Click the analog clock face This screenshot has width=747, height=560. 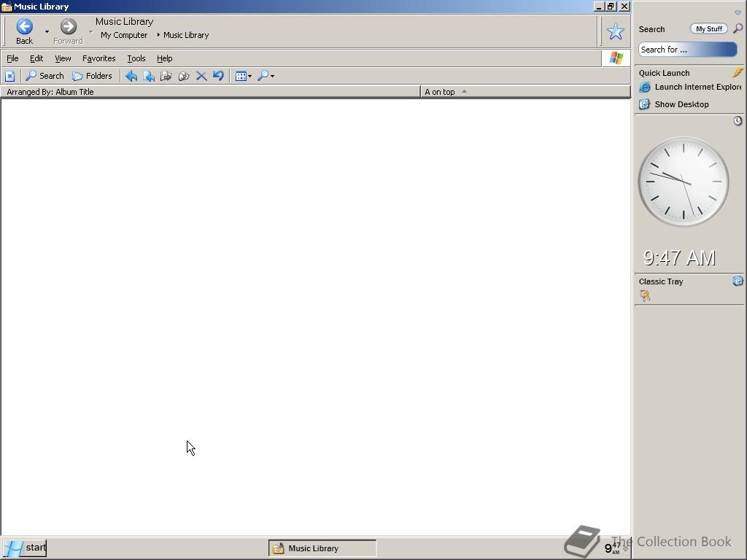coord(683,182)
